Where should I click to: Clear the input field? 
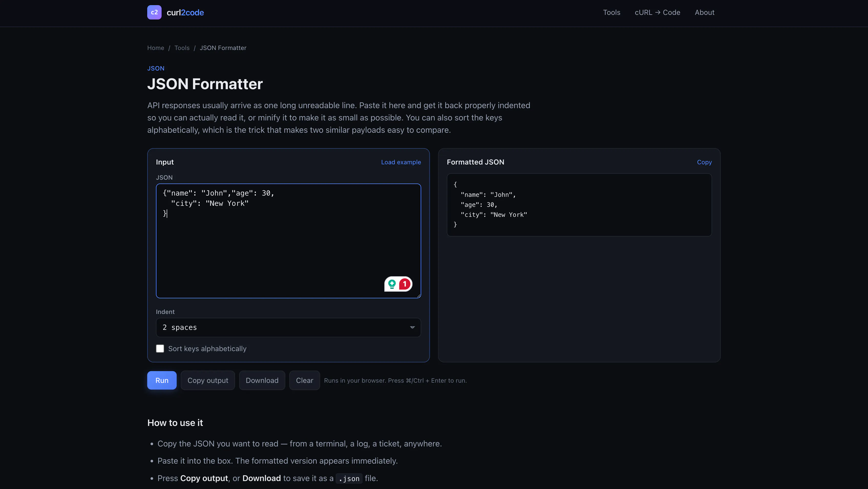305,380
